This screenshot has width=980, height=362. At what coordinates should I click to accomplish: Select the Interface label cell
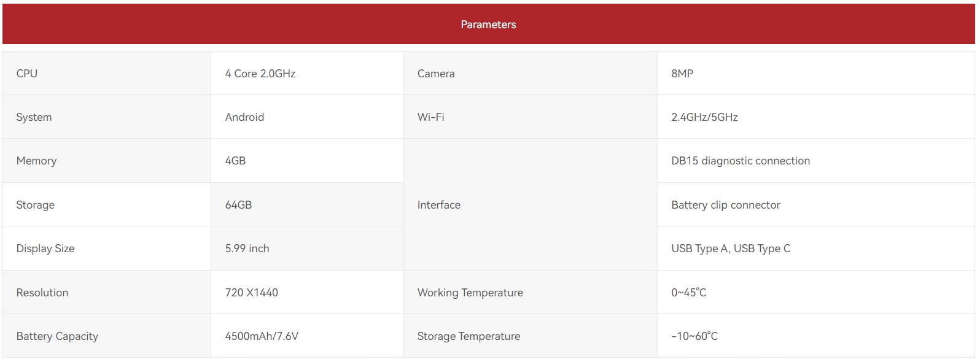(439, 205)
